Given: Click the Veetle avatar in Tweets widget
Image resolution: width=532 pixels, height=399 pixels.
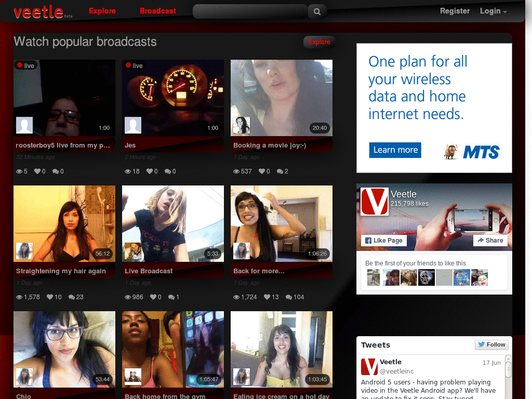Looking at the screenshot, I should [x=369, y=366].
